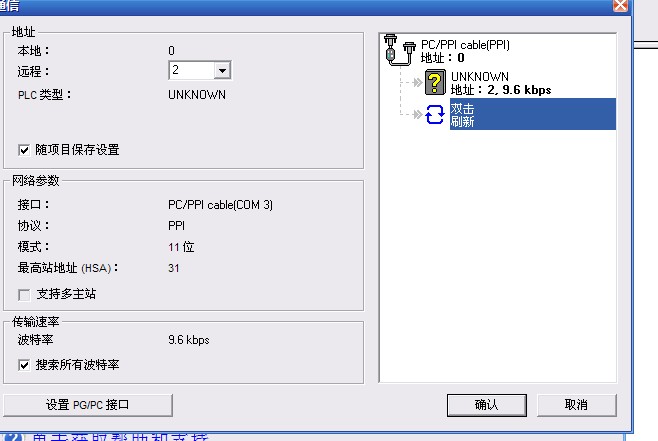This screenshot has height=441, width=658.
Task: Select PC/PPI cable(PPI) tree entry
Action: click(465, 51)
